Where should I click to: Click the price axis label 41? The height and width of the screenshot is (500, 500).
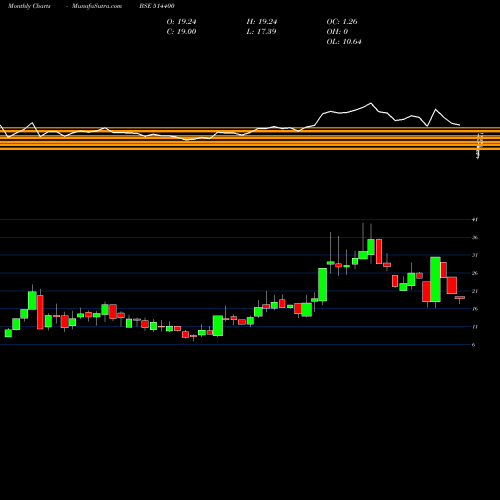[x=475, y=220]
